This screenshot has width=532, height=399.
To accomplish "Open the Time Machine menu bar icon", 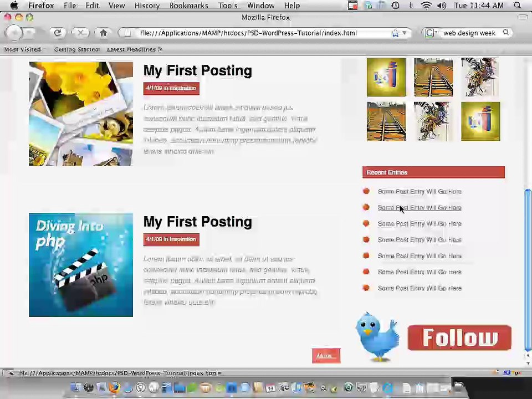I will 395,6.
